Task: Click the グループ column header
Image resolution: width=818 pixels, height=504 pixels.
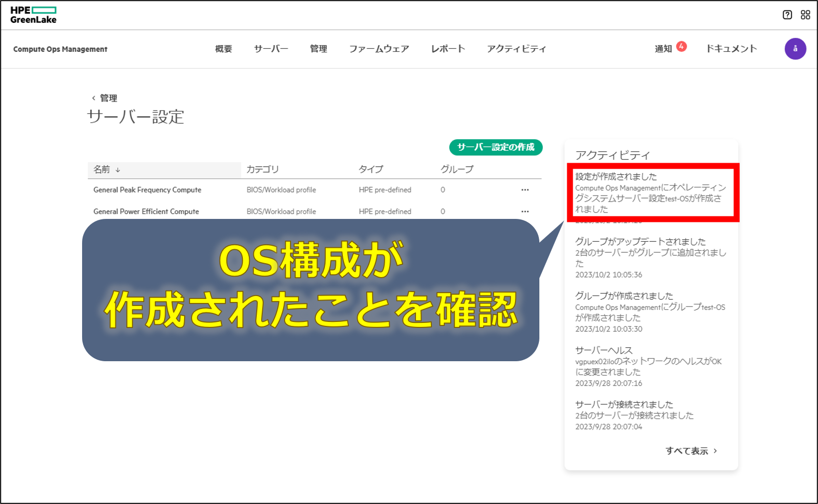Action: pyautogui.click(x=457, y=170)
